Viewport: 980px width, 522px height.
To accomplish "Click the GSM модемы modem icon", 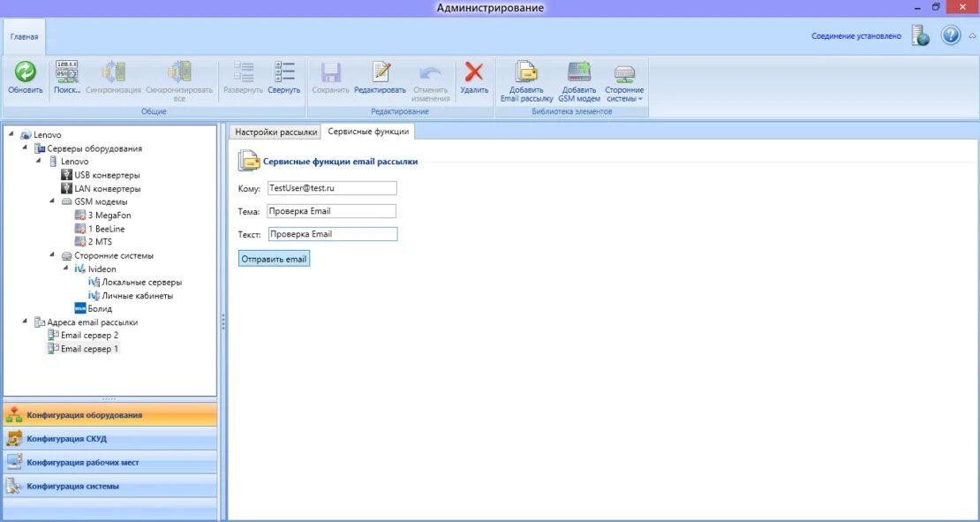I will click(x=67, y=202).
